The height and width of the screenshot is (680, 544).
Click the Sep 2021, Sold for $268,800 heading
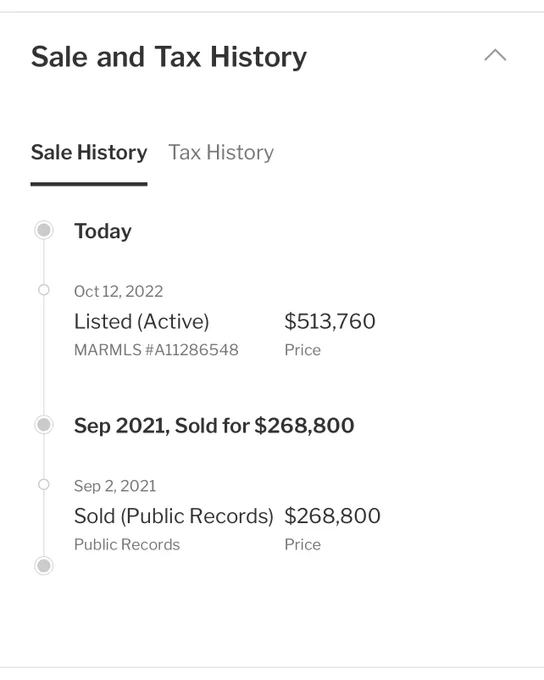click(x=214, y=425)
